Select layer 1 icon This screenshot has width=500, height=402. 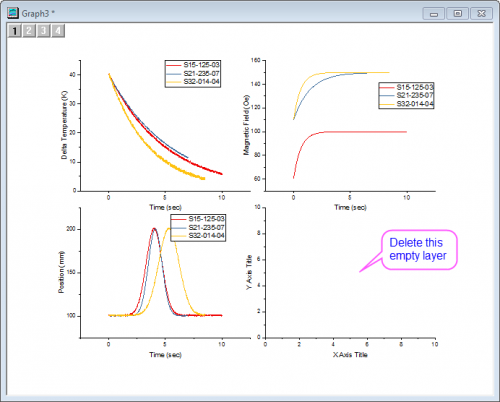tap(14, 31)
